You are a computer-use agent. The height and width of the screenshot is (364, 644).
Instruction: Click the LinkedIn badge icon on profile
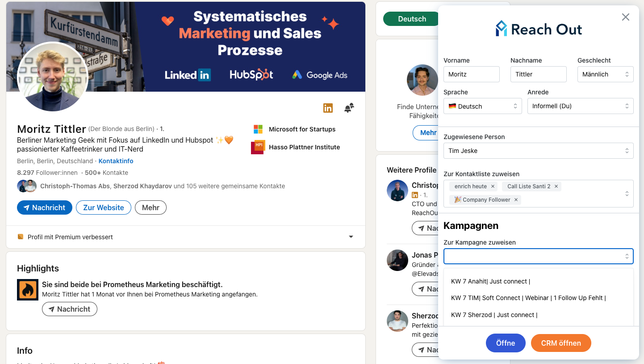[x=328, y=108]
